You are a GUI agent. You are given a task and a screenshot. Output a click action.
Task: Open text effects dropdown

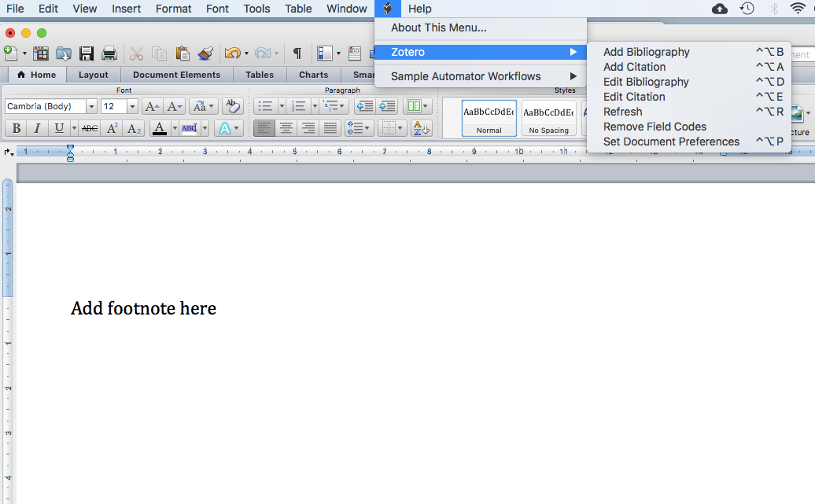(x=229, y=128)
